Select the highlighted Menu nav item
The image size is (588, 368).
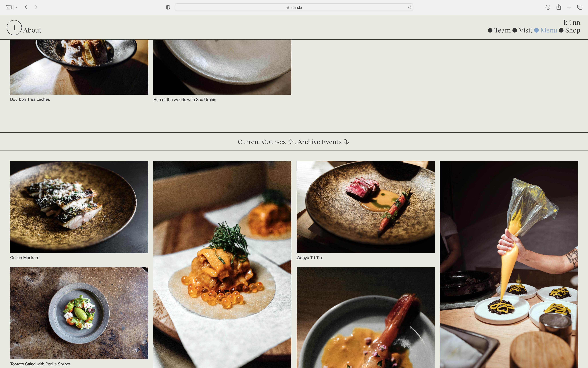pos(549,30)
